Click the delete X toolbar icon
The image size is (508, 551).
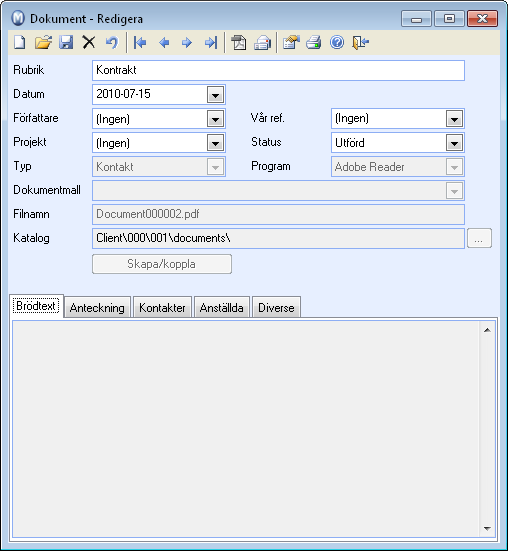(89, 43)
